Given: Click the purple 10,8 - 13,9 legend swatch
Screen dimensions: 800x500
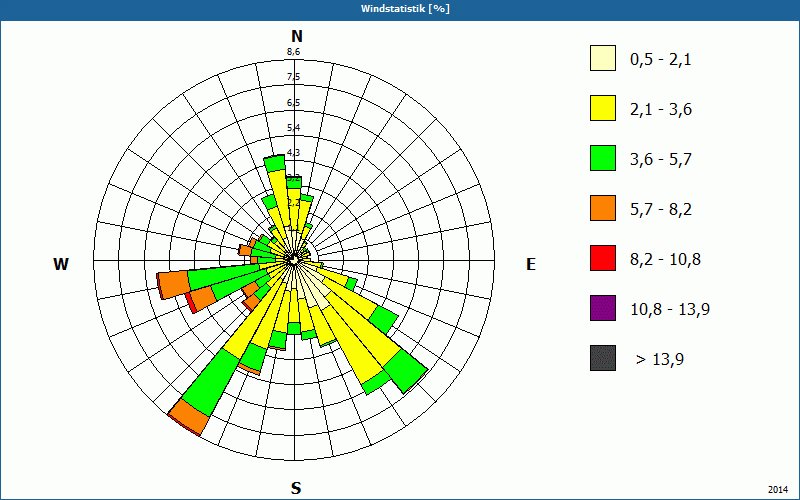Looking at the screenshot, I should 603,308.
